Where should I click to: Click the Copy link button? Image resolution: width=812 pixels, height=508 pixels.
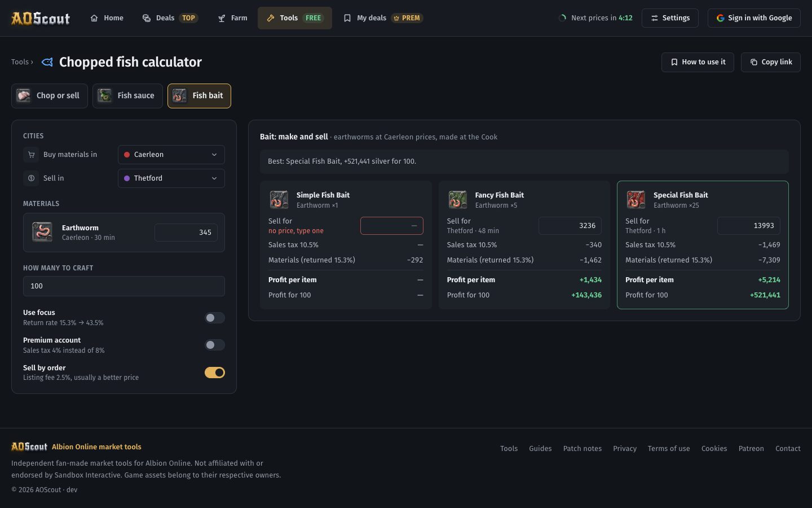click(x=771, y=62)
